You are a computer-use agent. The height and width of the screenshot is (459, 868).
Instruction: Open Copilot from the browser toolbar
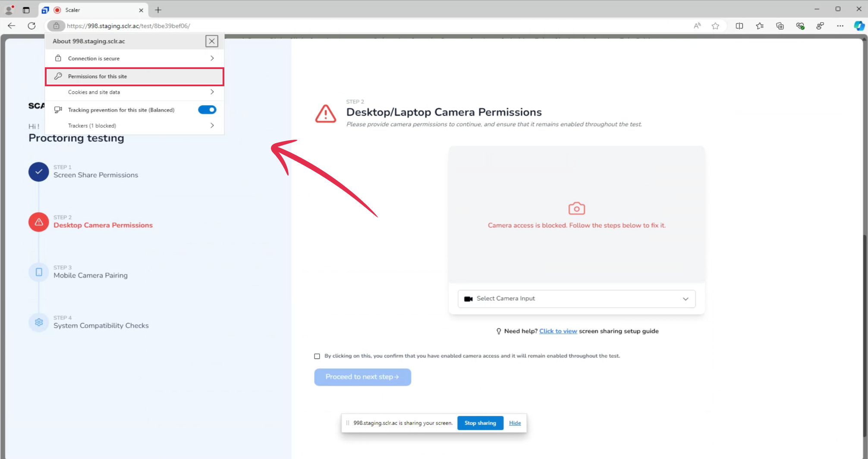point(859,26)
